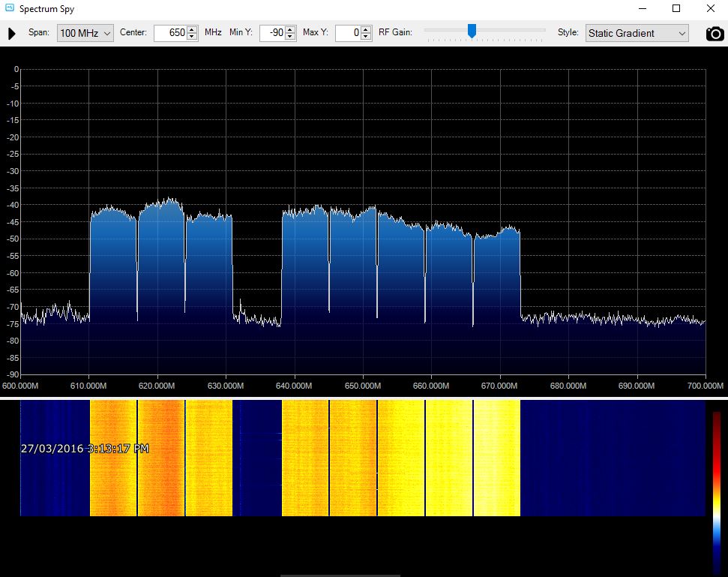Select the Min Y value field showing -90
The height and width of the screenshot is (577, 728).
274,33
